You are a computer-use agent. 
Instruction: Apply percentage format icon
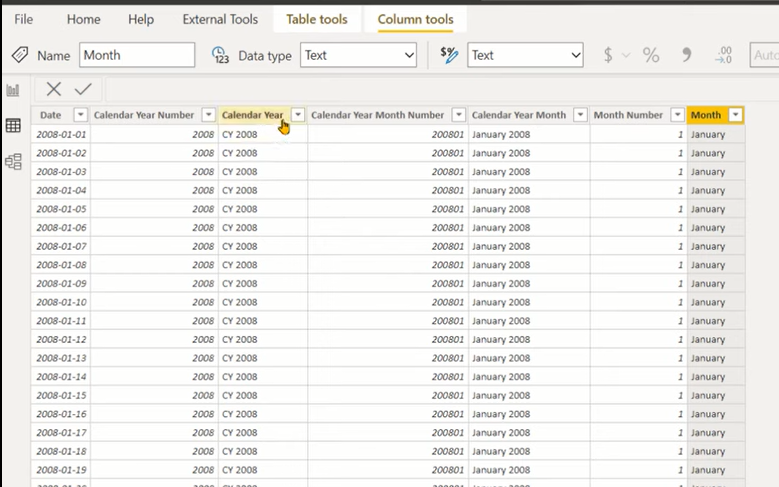tap(651, 55)
